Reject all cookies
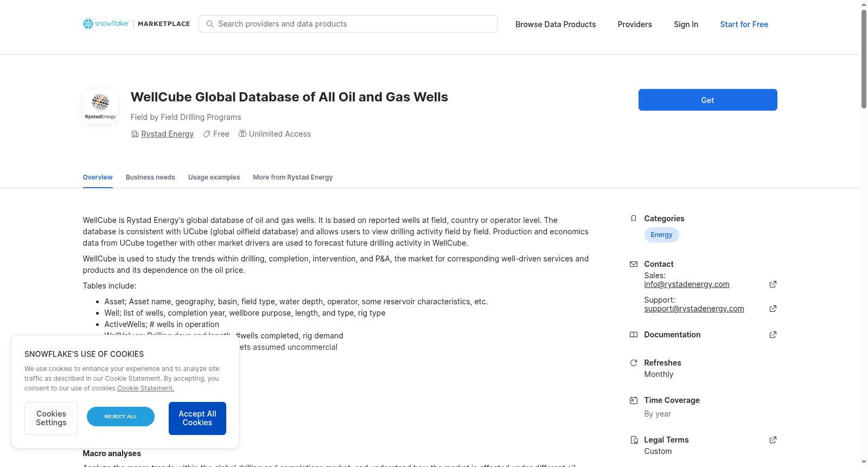The image size is (868, 467). [x=120, y=417]
